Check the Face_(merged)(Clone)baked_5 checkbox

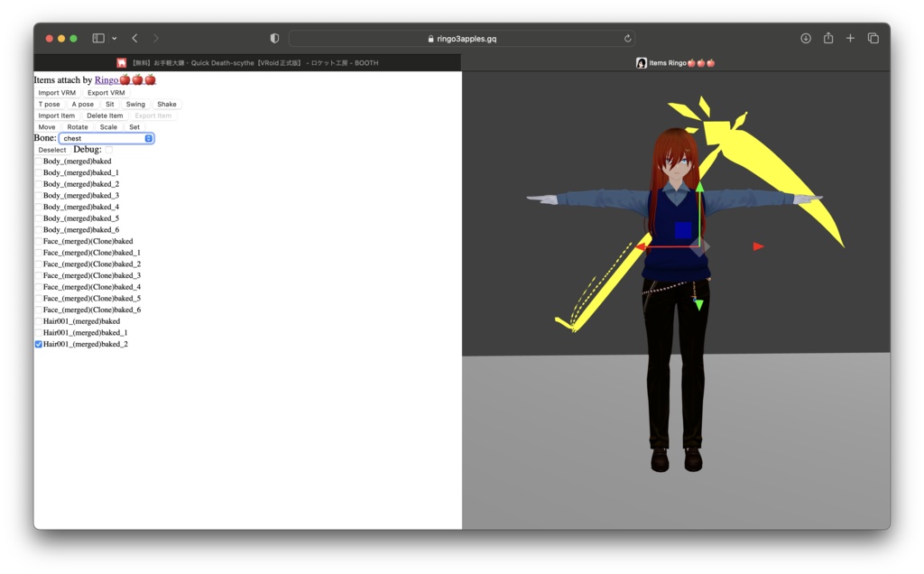coord(38,298)
